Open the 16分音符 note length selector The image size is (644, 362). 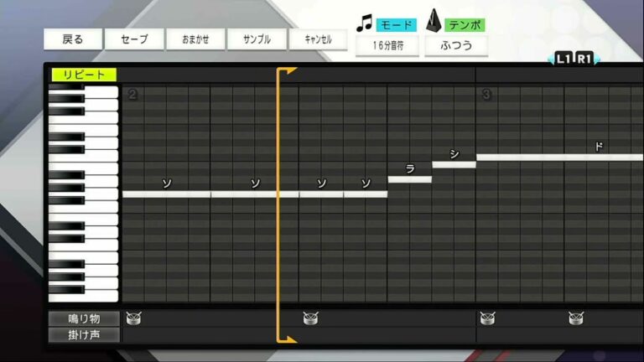pyautogui.click(x=387, y=45)
